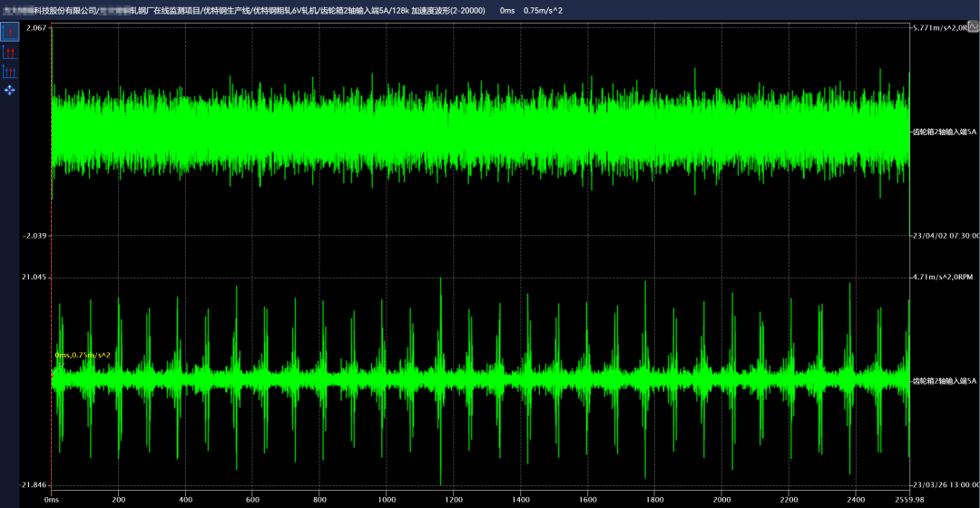Click the 2000 tick on time axis
This screenshot has width=980, height=508.
(721, 500)
